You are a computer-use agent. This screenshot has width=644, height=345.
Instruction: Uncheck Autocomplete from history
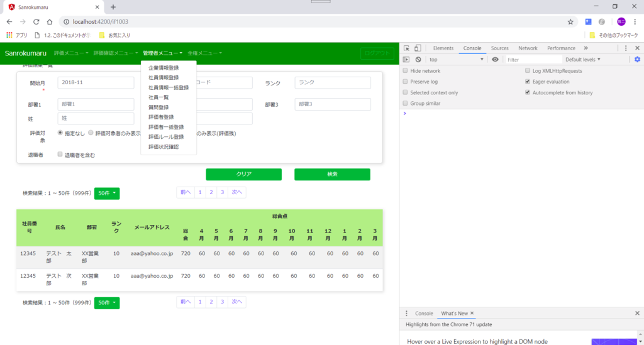(x=528, y=92)
